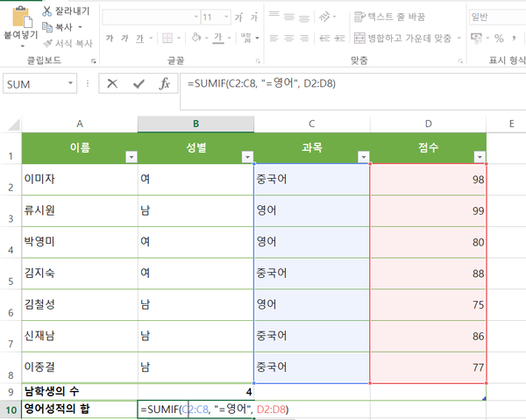Click the Paste (붙여넣기) clipboard icon
Viewport: 526px width, 420px height.
pyautogui.click(x=22, y=18)
